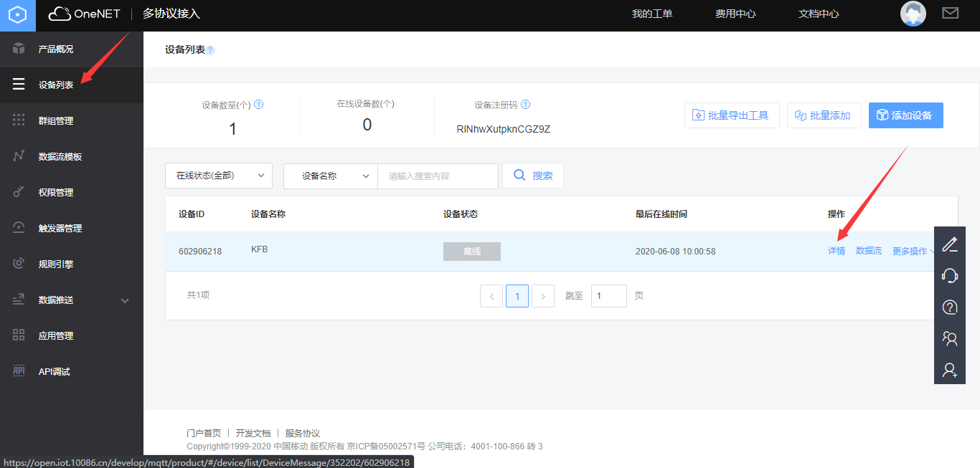Click the OneNET cloud logo

(x=84, y=12)
